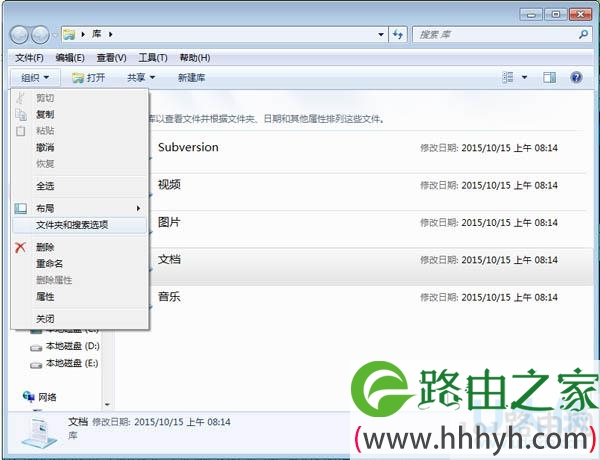Viewport: 600px width, 460px height.
Task: Open the Help question mark icon
Action: [576, 78]
